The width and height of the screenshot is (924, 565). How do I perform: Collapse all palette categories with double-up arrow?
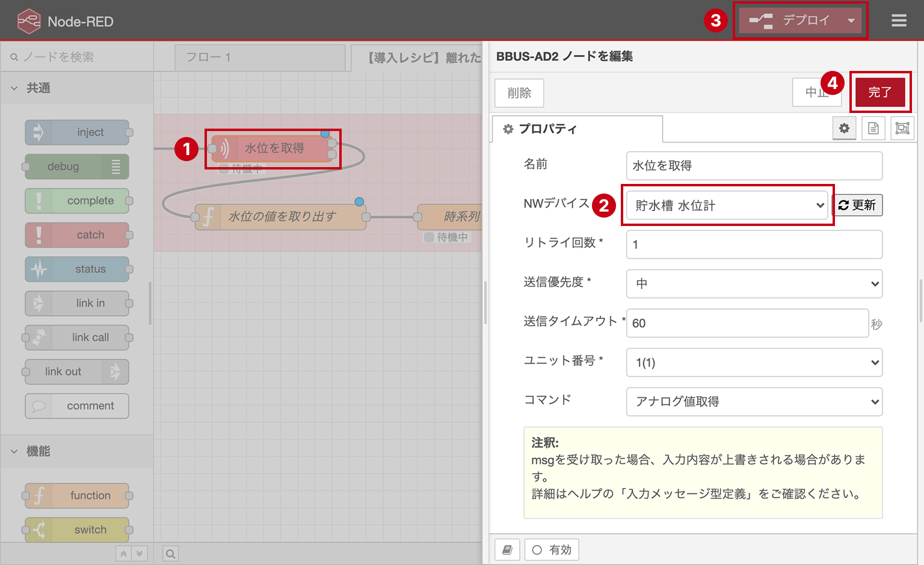pyautogui.click(x=123, y=554)
